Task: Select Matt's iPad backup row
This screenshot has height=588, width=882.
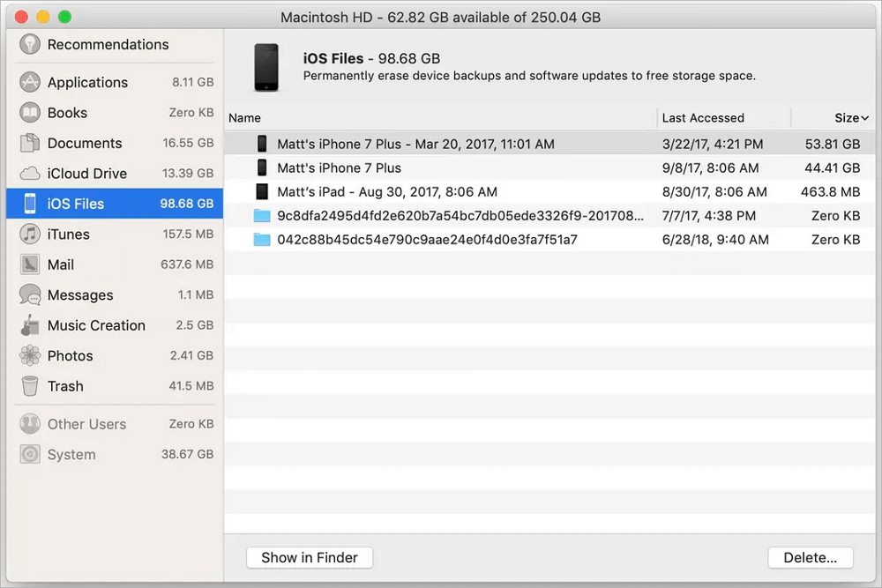Action: (x=387, y=191)
